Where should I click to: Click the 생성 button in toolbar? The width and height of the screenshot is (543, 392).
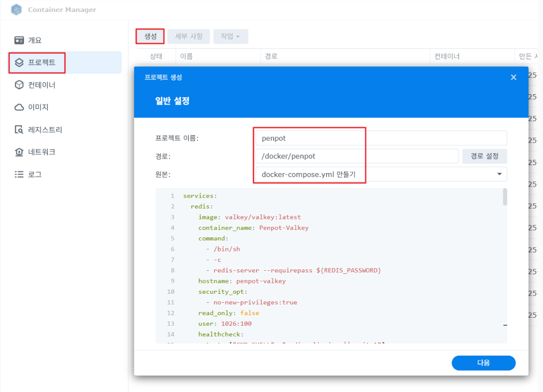pos(150,36)
